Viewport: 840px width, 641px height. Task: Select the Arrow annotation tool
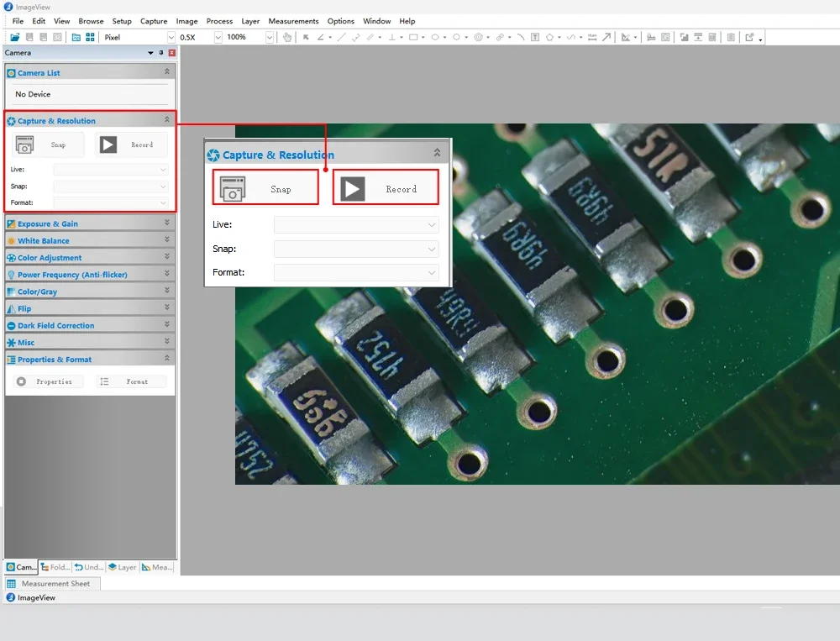click(x=606, y=37)
